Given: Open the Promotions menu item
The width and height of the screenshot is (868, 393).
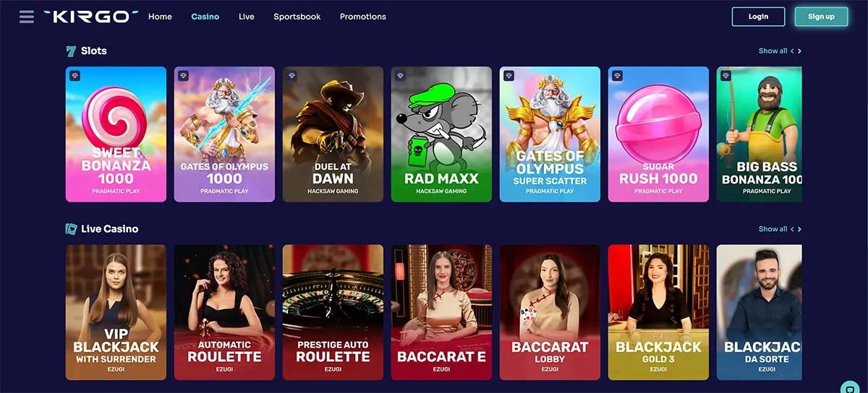Looking at the screenshot, I should (x=362, y=17).
